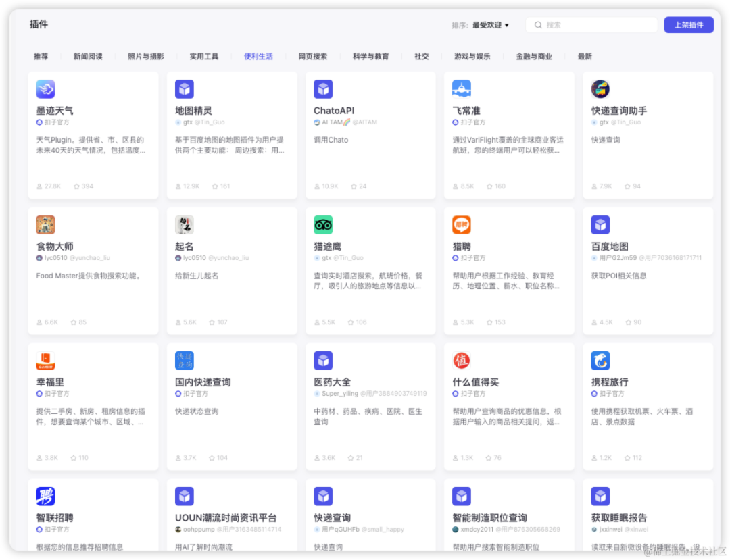Viewport: 730px width, 560px height.
Task: Click author oohppump under UOUN潮流时尚资讯平台
Action: (228, 530)
